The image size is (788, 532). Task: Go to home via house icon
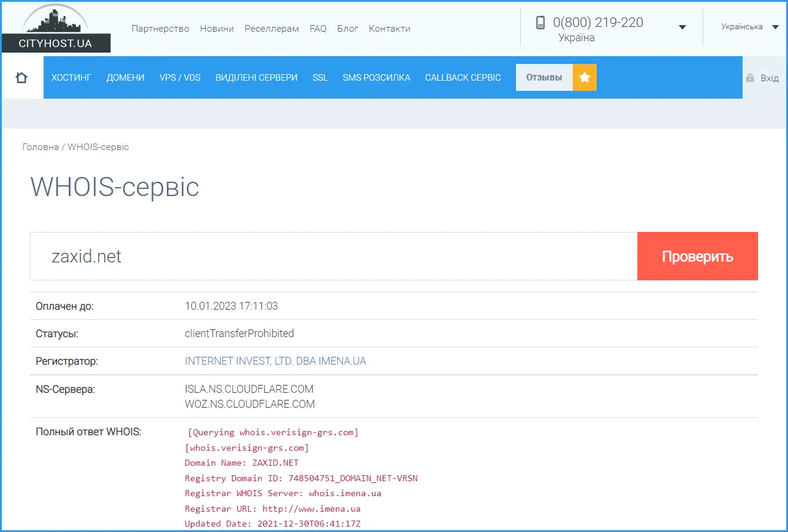22,78
